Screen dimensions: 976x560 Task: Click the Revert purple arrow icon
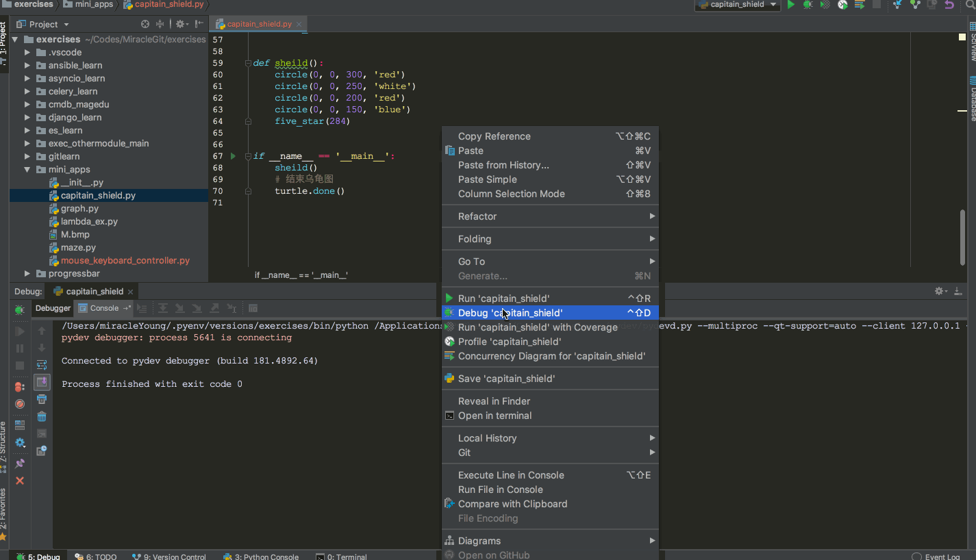[x=949, y=5]
